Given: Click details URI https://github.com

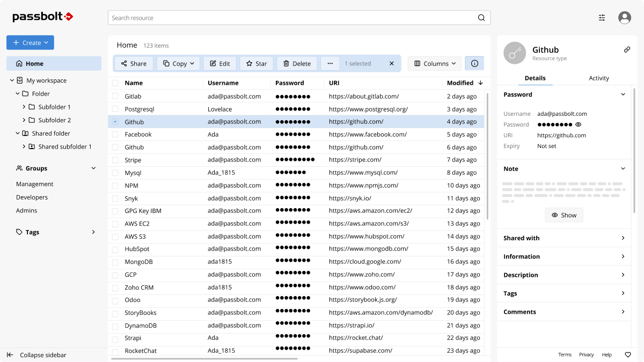Looking at the screenshot, I should coord(561,135).
